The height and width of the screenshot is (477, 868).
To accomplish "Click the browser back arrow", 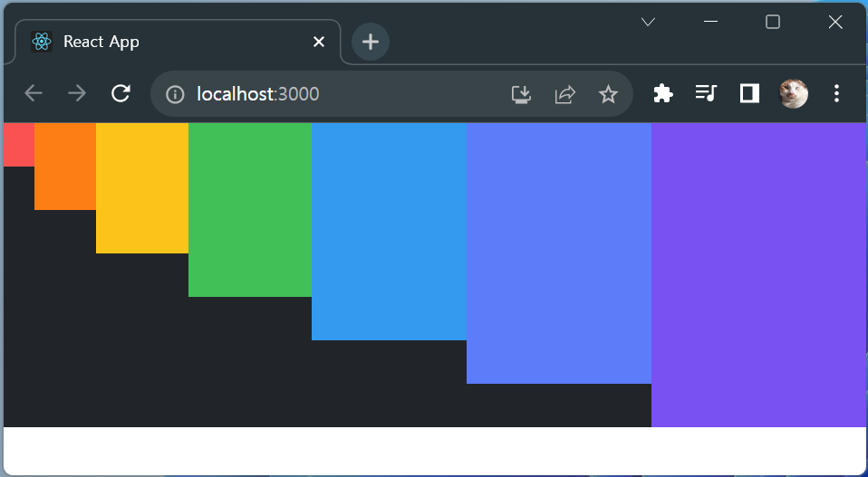I will click(34, 93).
